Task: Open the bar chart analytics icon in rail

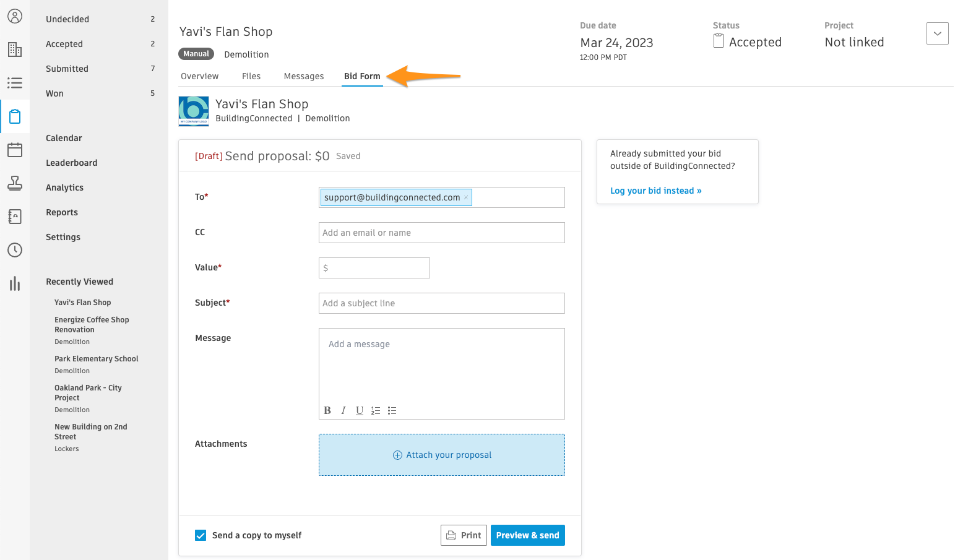Action: coord(15,283)
